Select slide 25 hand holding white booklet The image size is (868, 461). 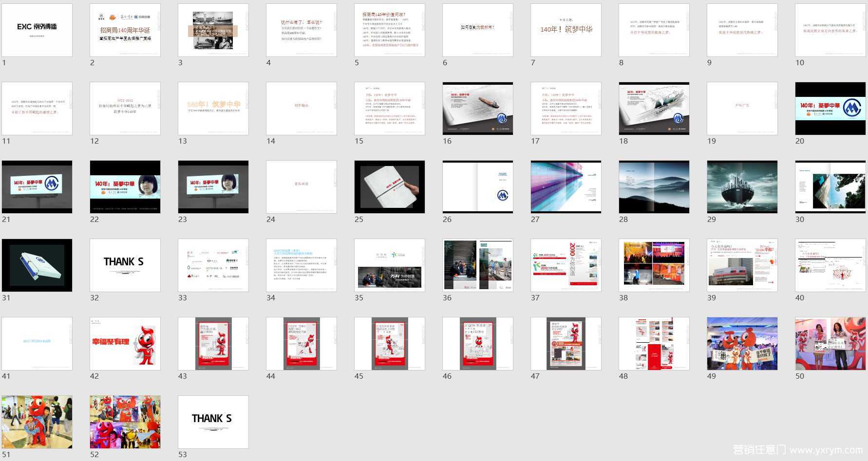pos(390,187)
